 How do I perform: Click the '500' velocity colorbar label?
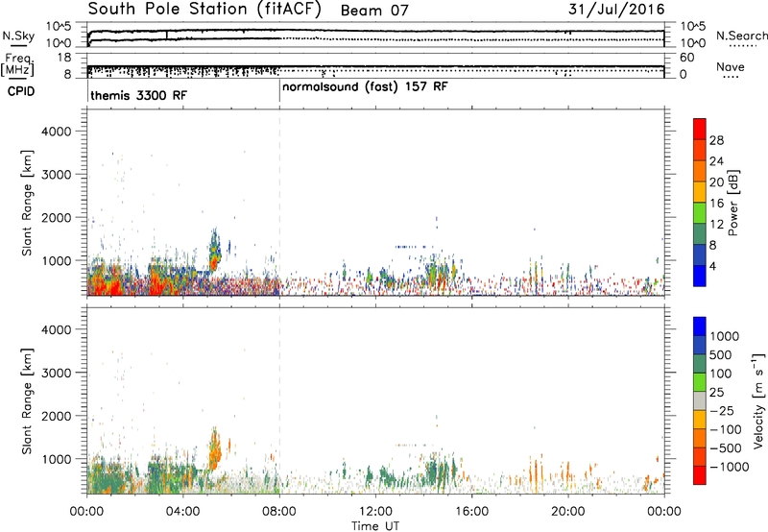tap(722, 354)
